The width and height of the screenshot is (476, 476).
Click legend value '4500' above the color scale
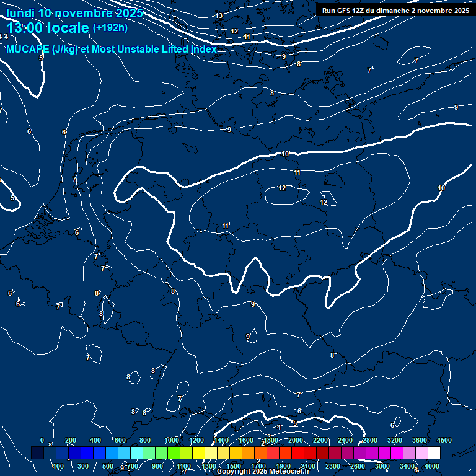[444, 440]
